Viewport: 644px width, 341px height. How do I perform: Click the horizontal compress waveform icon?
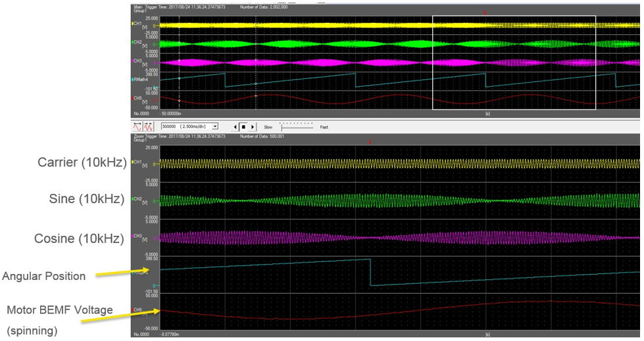(149, 126)
